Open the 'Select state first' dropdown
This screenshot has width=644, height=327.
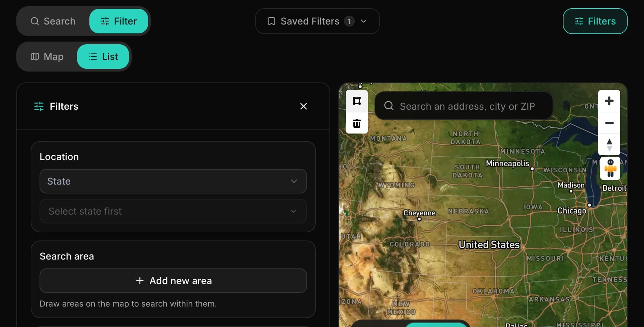click(x=173, y=211)
